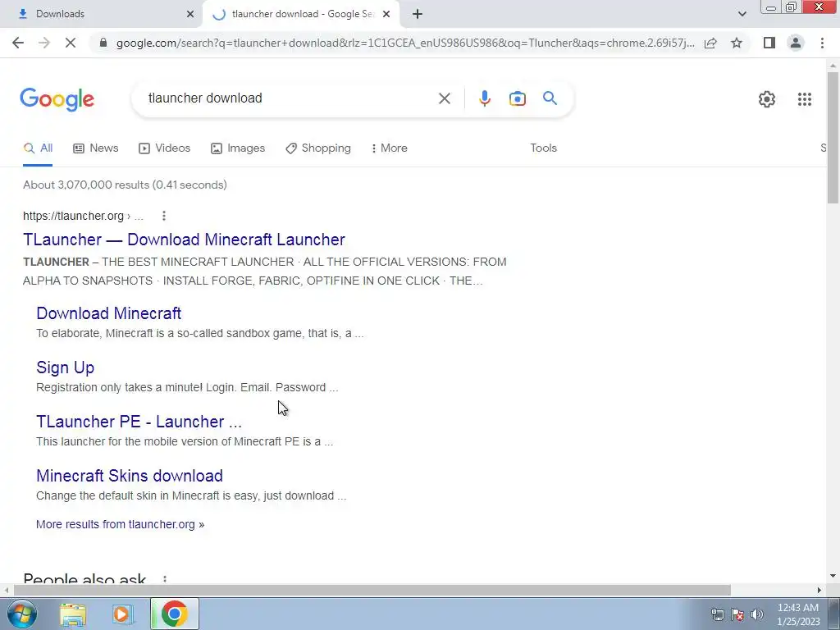Screen dimensions: 840x630
Task: Stop loading the page
Action: [71, 43]
